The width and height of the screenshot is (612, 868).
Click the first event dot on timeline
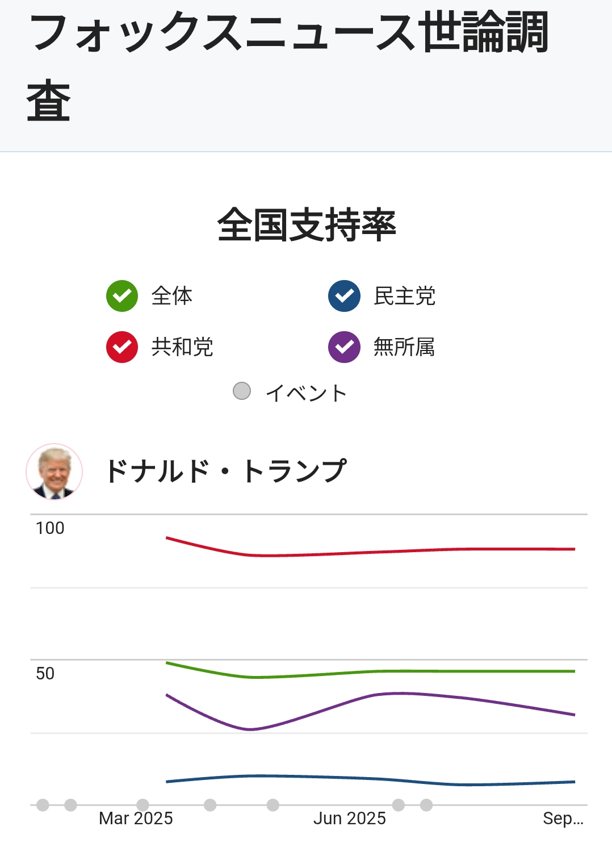pos(43,805)
